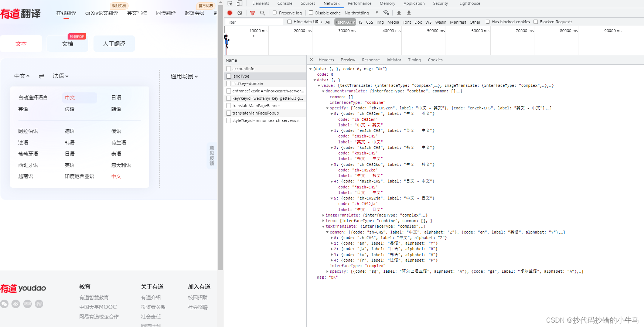The width and height of the screenshot is (644, 327).
Task: Toggle the red filter funnel icon
Action: [252, 13]
